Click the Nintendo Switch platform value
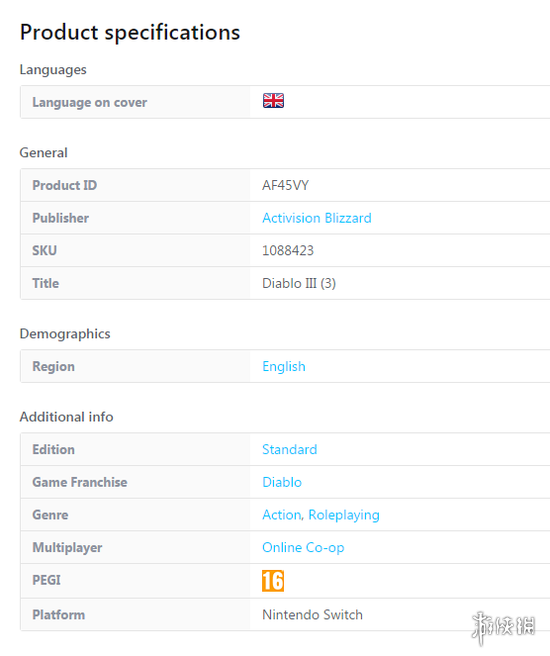 pos(312,615)
